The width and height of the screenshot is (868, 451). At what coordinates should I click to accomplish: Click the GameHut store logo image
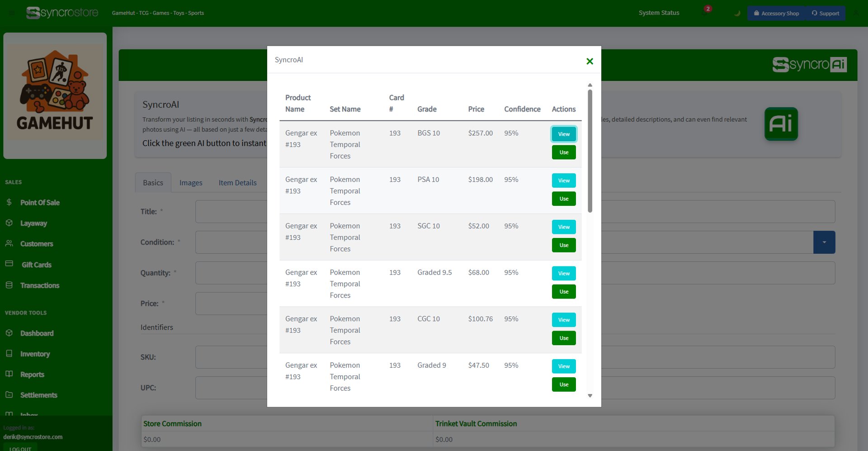[55, 95]
